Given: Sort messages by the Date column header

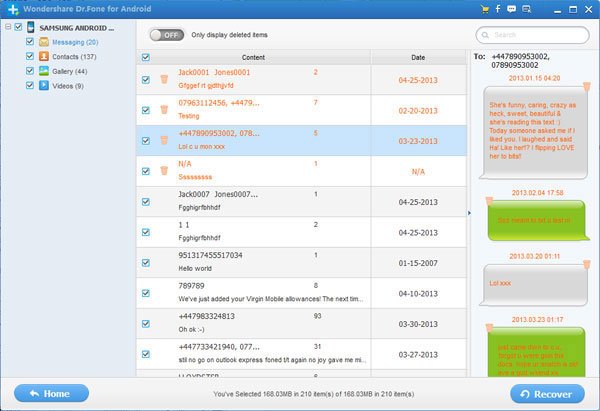Looking at the screenshot, I should [417, 57].
